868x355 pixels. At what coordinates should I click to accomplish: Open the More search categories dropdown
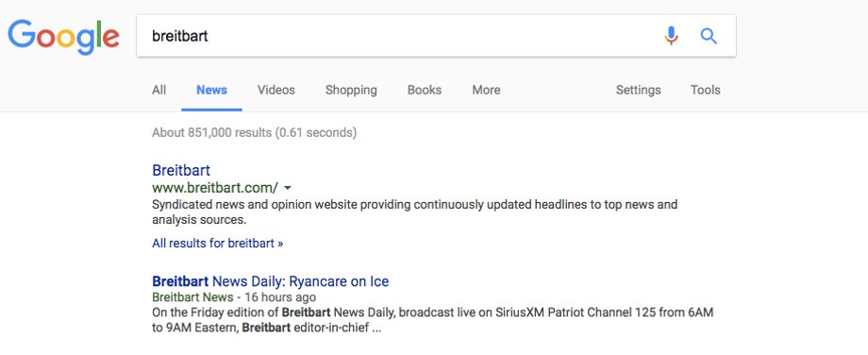coord(486,90)
